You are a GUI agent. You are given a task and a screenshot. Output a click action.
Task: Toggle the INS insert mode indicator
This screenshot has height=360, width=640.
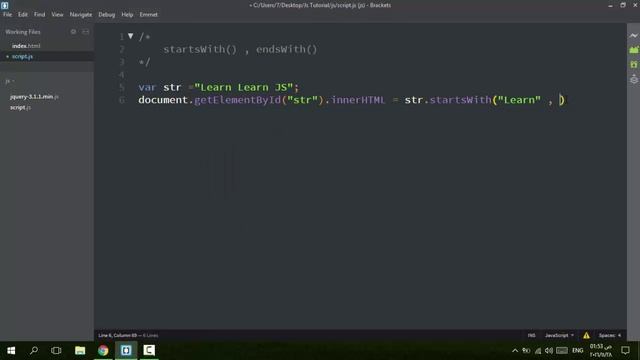pos(531,336)
